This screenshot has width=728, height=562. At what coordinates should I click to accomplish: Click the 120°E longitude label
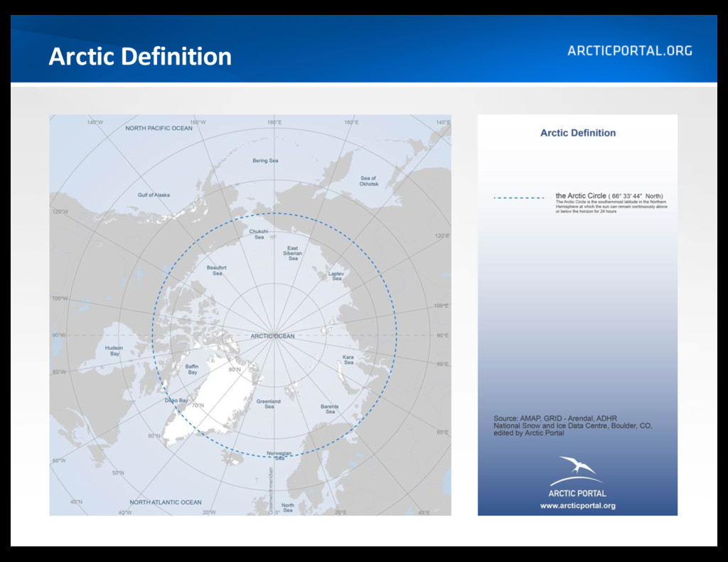442,236
